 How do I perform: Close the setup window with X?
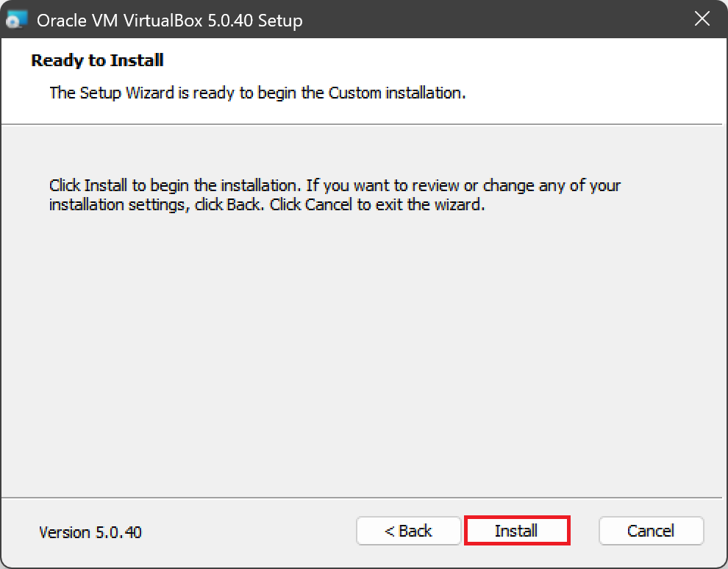(702, 18)
